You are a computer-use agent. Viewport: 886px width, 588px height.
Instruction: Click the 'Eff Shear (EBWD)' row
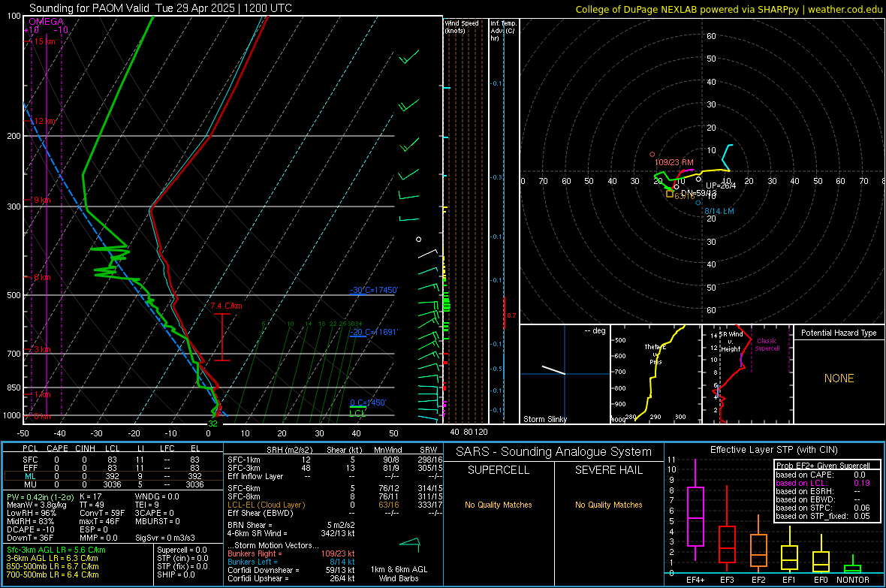(335, 513)
